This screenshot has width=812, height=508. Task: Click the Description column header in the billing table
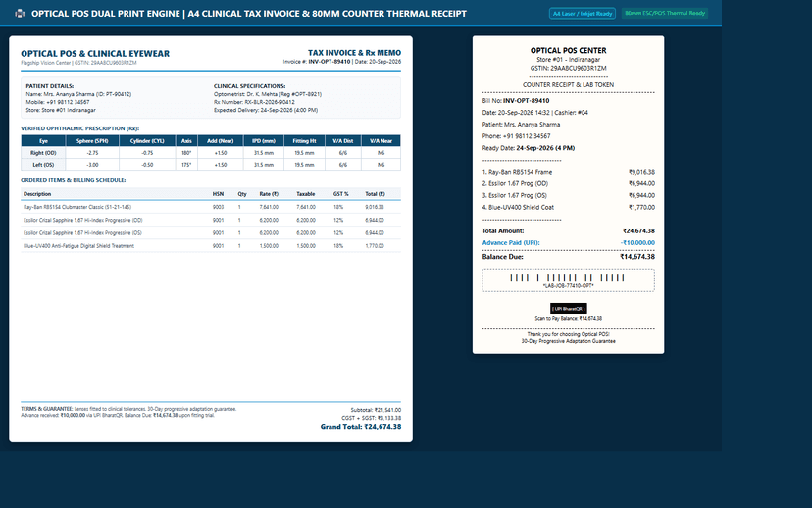click(x=37, y=194)
